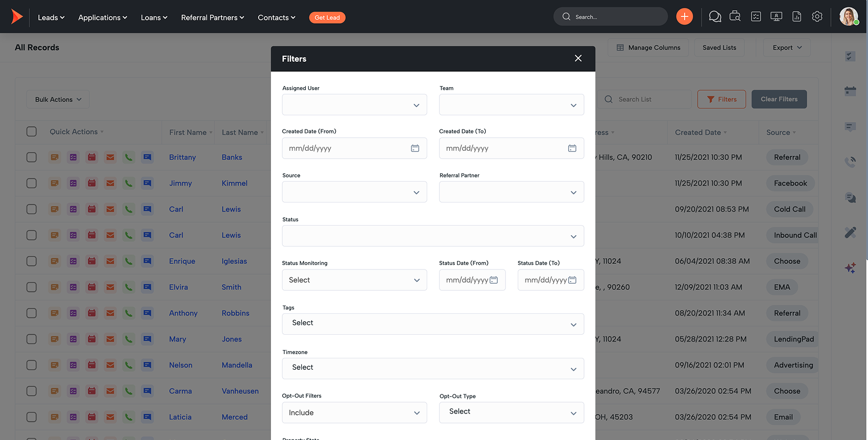The width and height of the screenshot is (868, 440).
Task: Focus the top Search field
Action: tap(611, 17)
